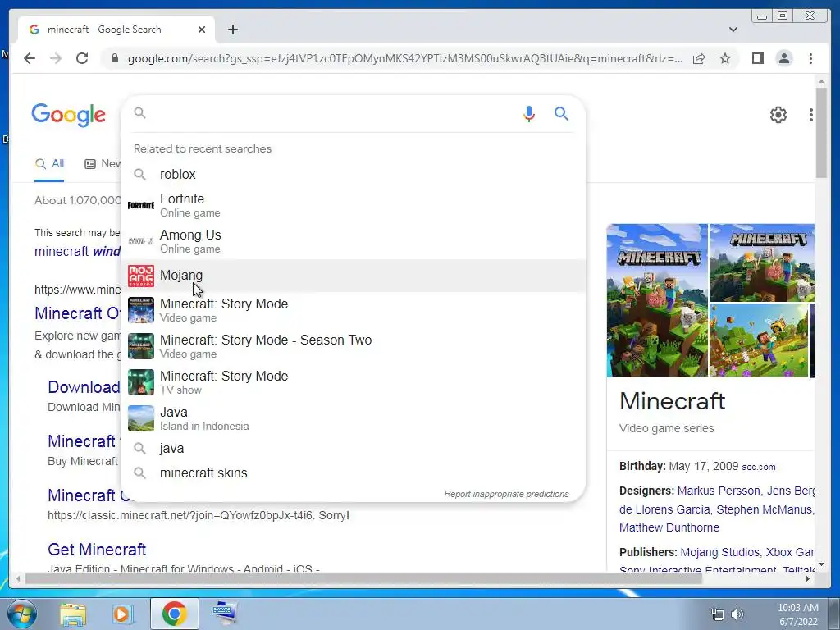Viewport: 840px width, 630px height.
Task: Open Windows Start menu orb
Action: click(x=21, y=614)
